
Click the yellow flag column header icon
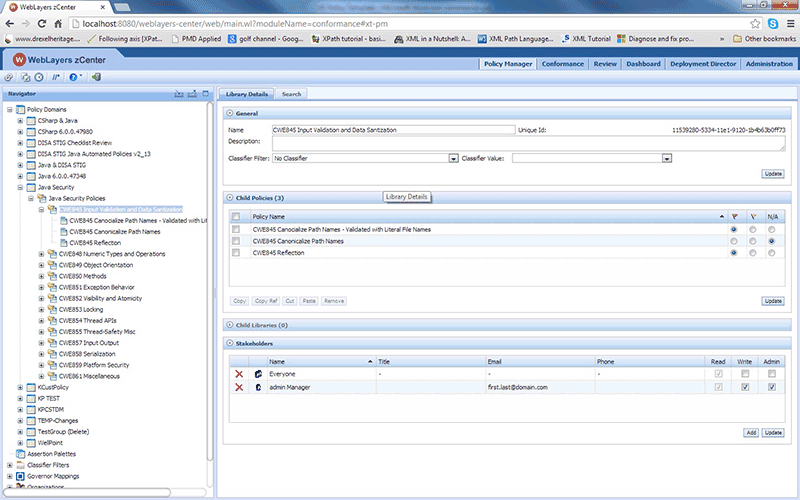[x=753, y=217]
